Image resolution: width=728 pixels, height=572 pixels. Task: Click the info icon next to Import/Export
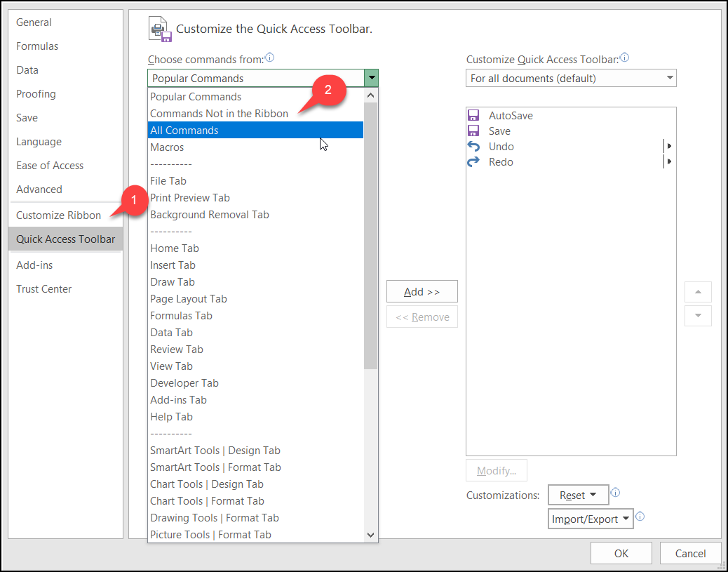[x=640, y=517]
